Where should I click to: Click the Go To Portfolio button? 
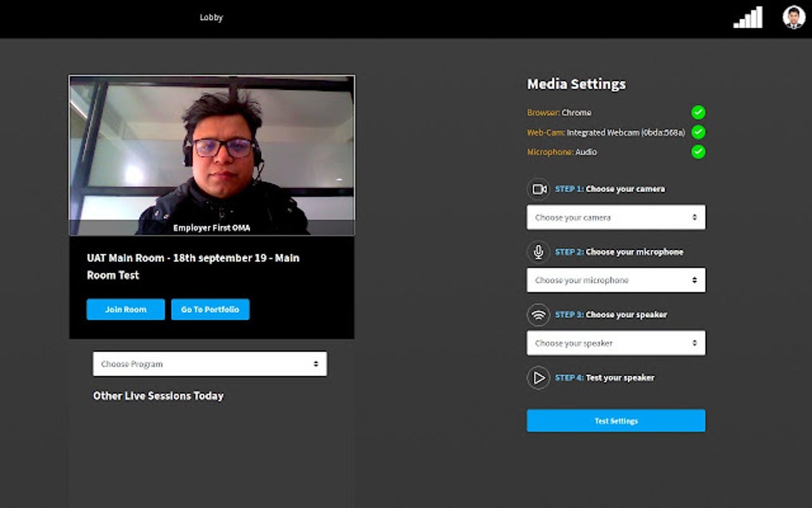click(209, 309)
